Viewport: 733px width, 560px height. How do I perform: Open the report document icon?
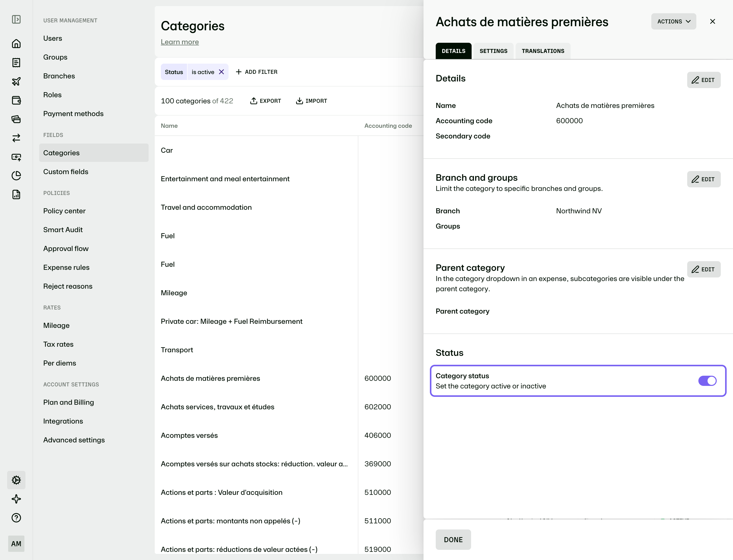pyautogui.click(x=16, y=195)
